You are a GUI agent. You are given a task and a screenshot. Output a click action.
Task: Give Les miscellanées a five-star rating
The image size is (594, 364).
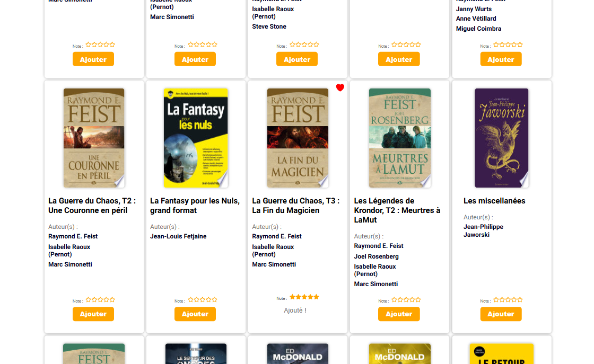tap(520, 300)
